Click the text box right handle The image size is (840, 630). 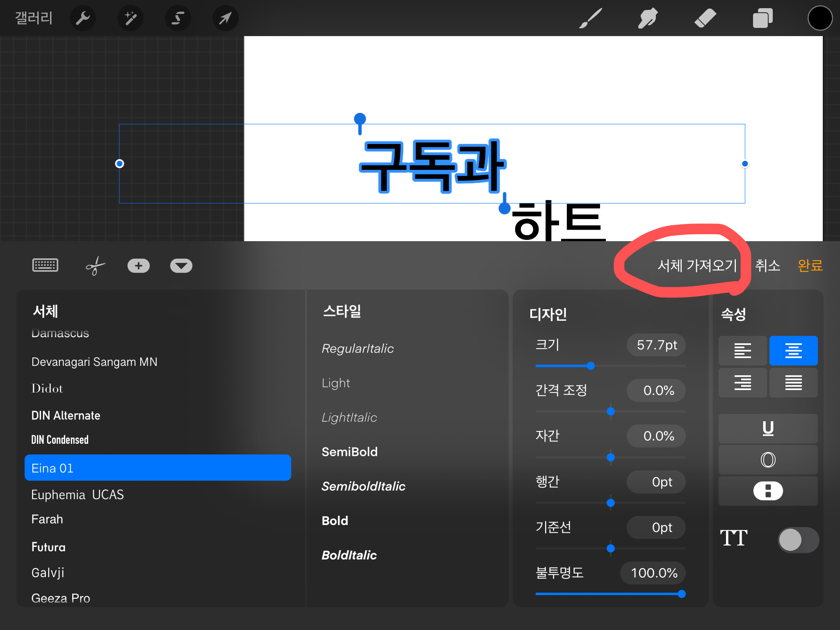pyautogui.click(x=745, y=164)
